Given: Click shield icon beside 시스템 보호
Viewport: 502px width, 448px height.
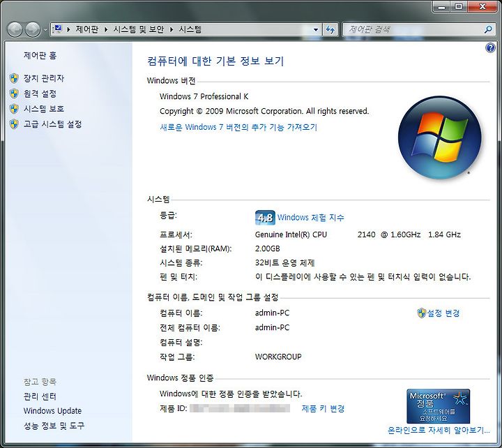Looking at the screenshot, I should point(14,109).
